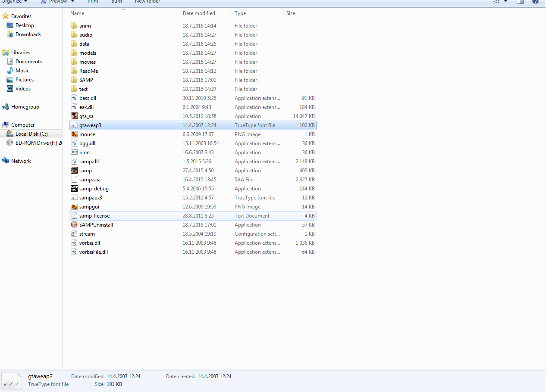Open Desktop in Favorites
Image resolution: width=552 pixels, height=392 pixels.
point(25,25)
